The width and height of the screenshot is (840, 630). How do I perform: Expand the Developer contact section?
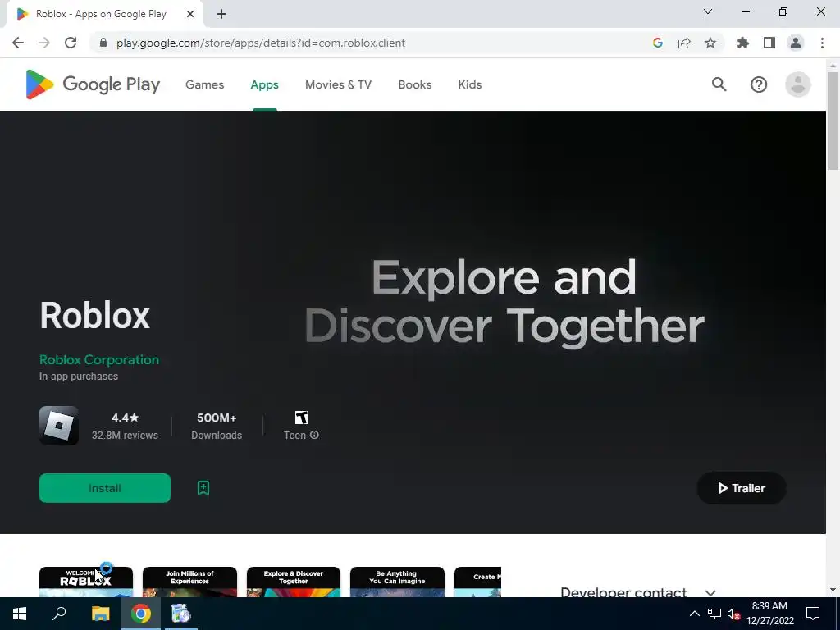(710, 592)
